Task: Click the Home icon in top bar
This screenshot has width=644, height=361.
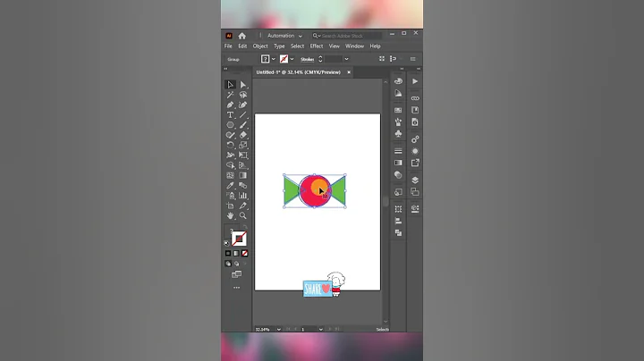Action: pos(241,36)
